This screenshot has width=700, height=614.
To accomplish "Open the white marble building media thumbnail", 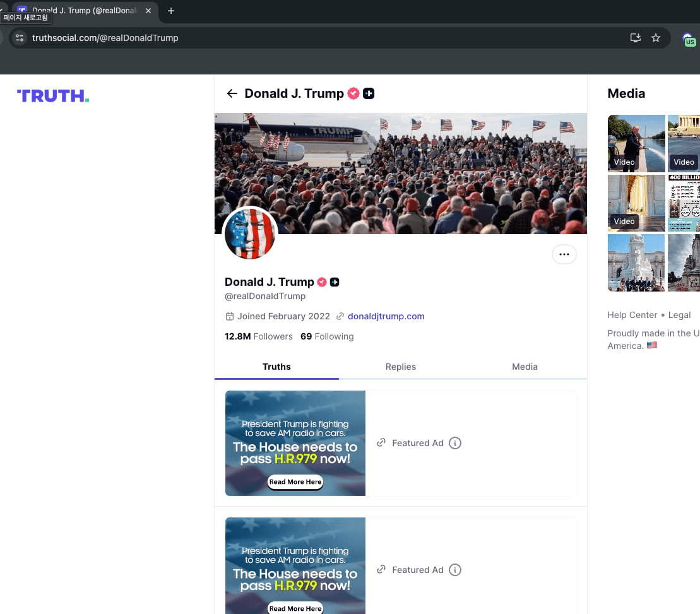I will 636,263.
